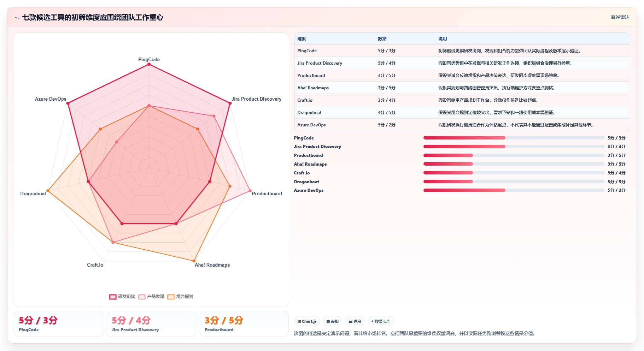Screen dimensions: 644x351
Task: Click the description 假设其适合反馈组织和产品决策表达
Action: 499,76
